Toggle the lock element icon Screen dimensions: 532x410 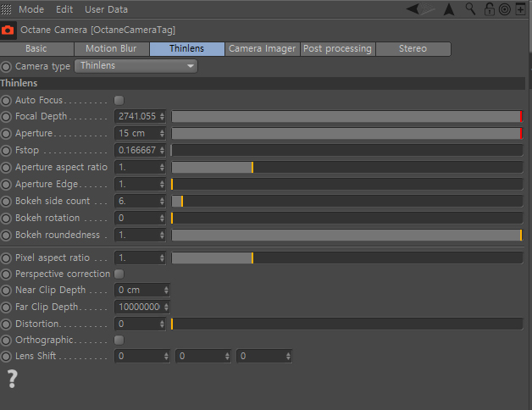point(489,9)
